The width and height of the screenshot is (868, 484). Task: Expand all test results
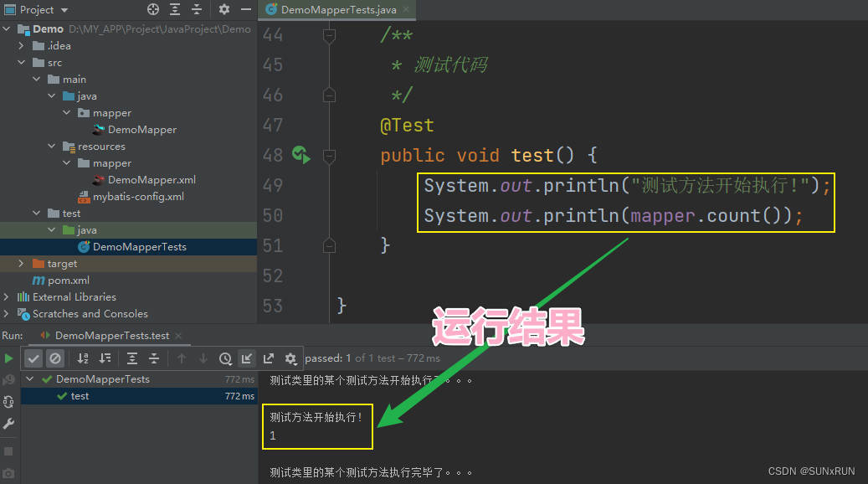coord(131,358)
